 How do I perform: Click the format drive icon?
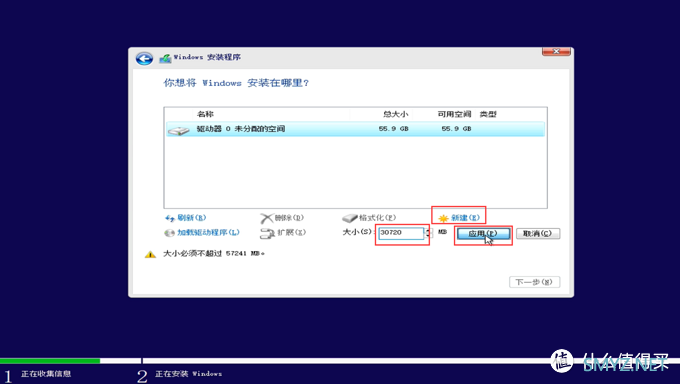click(350, 218)
